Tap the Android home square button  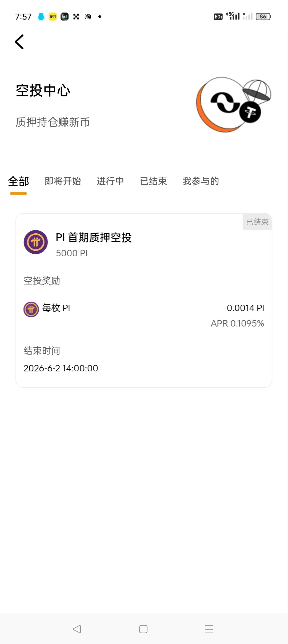[143, 629]
